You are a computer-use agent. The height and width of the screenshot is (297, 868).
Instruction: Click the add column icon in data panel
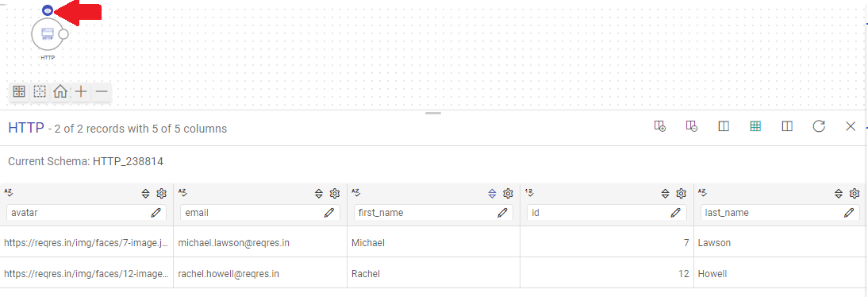click(660, 126)
